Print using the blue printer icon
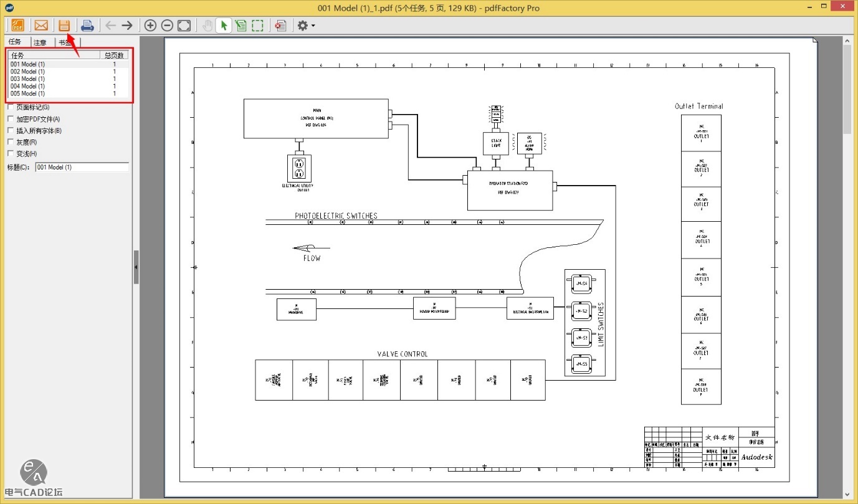858x504 pixels. (87, 26)
